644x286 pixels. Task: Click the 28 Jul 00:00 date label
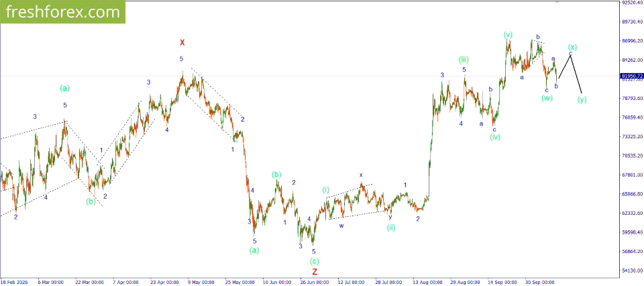click(x=388, y=283)
